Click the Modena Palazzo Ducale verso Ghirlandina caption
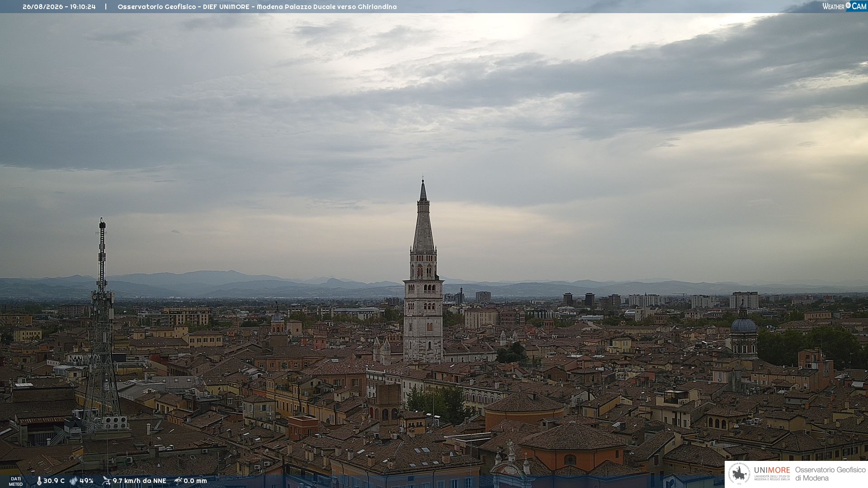868x488 pixels. point(327,7)
